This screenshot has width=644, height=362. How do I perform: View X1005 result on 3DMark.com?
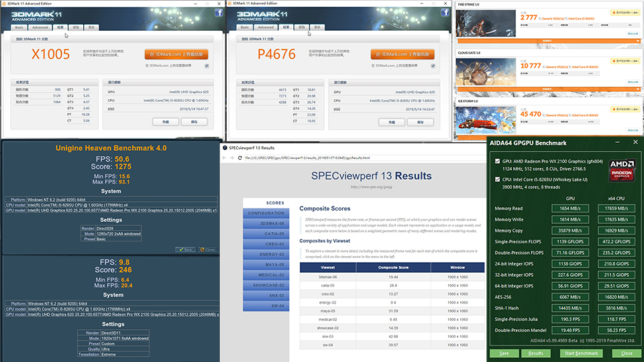(176, 54)
